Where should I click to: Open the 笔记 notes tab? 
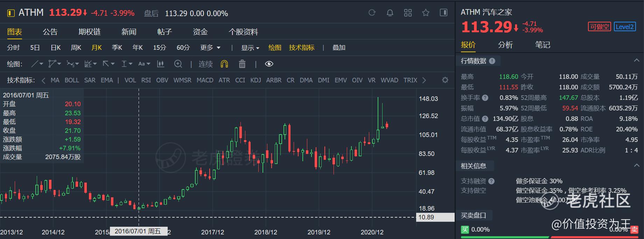pyautogui.click(x=542, y=45)
